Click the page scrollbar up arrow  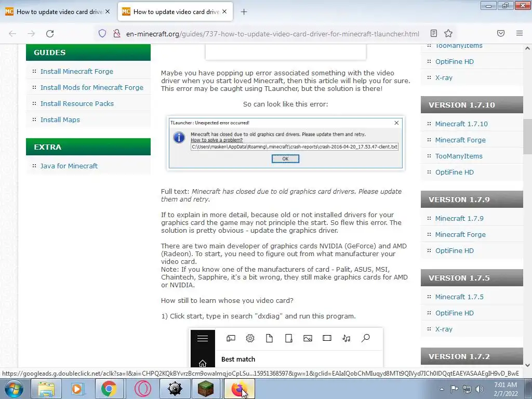(527, 48)
